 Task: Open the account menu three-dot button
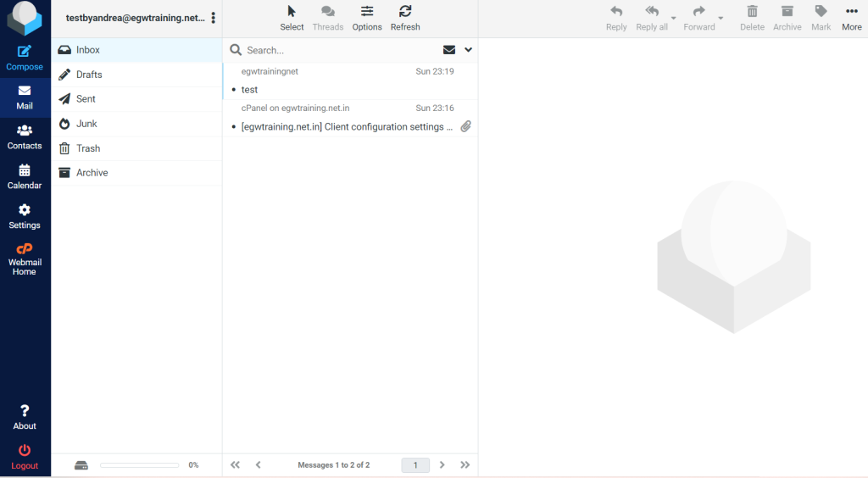point(213,18)
